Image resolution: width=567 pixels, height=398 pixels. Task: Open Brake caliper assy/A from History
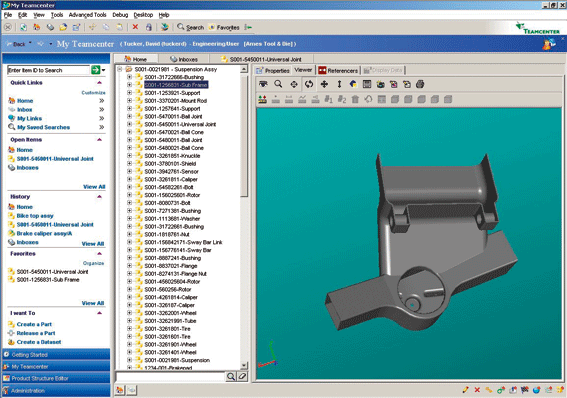tap(44, 234)
